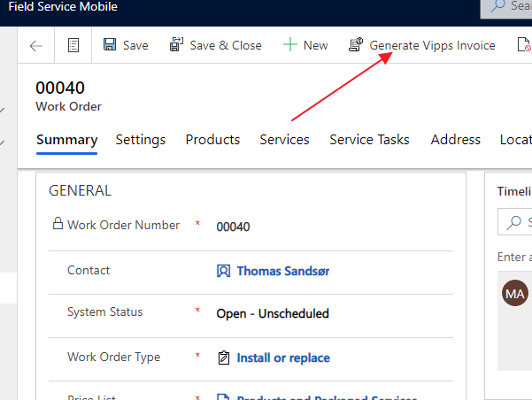Click the Field Service Mobile app title

click(63, 6)
